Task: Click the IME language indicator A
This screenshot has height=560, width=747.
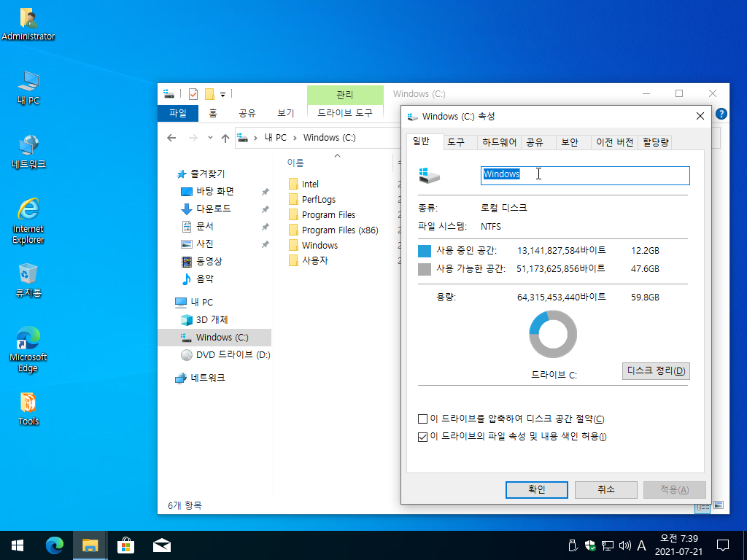Action: click(x=641, y=545)
